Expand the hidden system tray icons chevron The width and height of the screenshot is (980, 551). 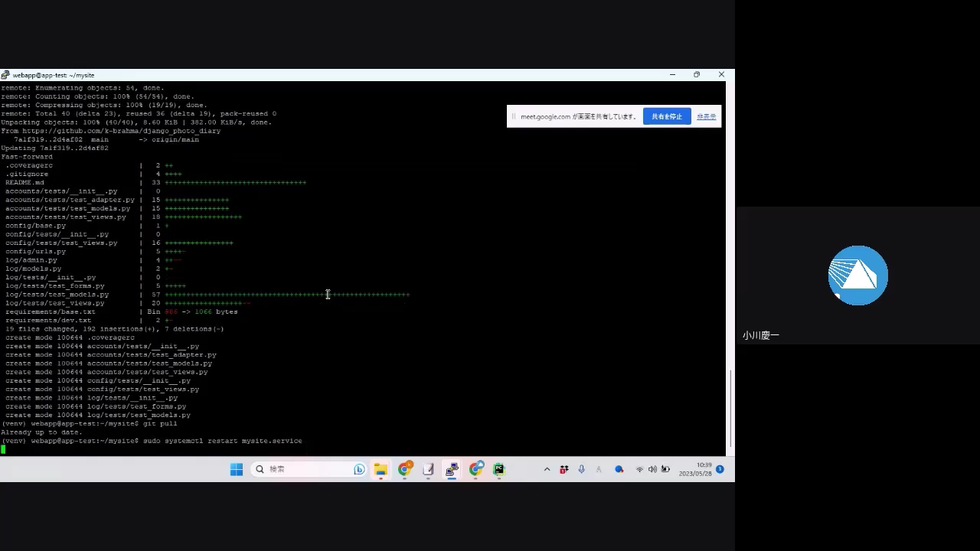click(547, 469)
